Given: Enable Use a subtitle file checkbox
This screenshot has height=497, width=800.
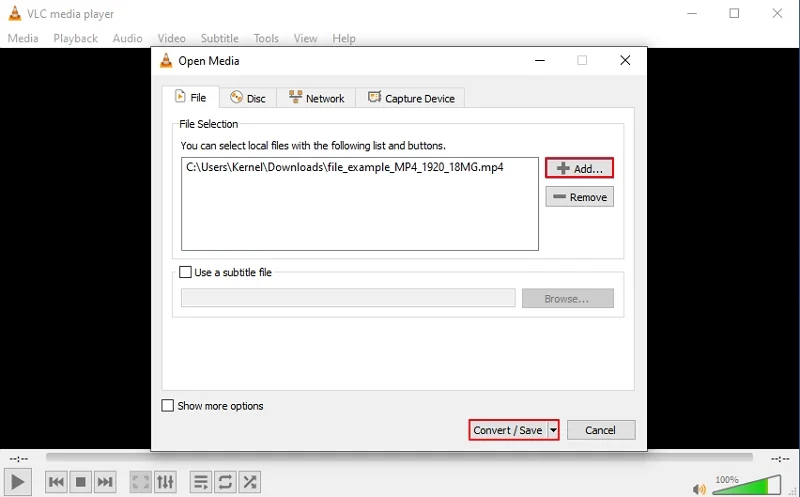Looking at the screenshot, I should pos(186,272).
